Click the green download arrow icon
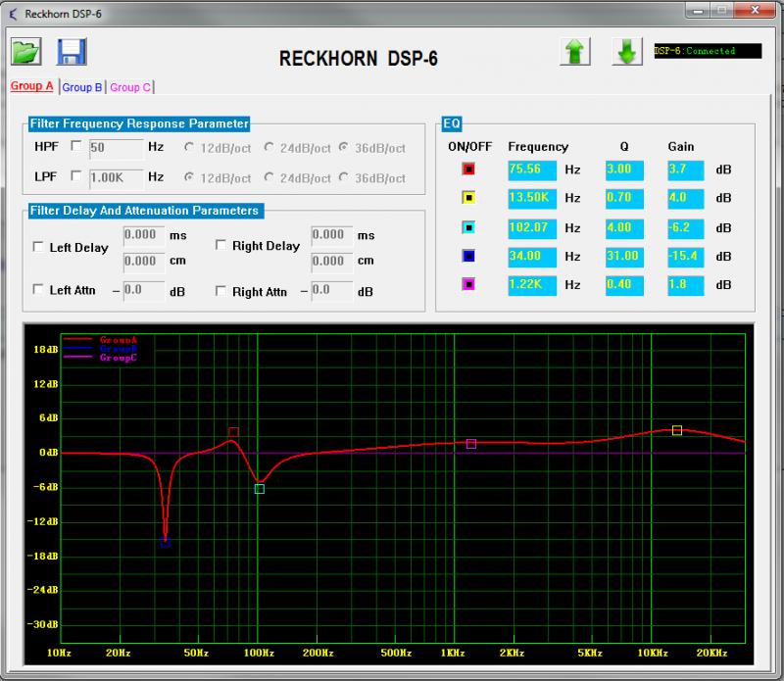 pos(627,52)
